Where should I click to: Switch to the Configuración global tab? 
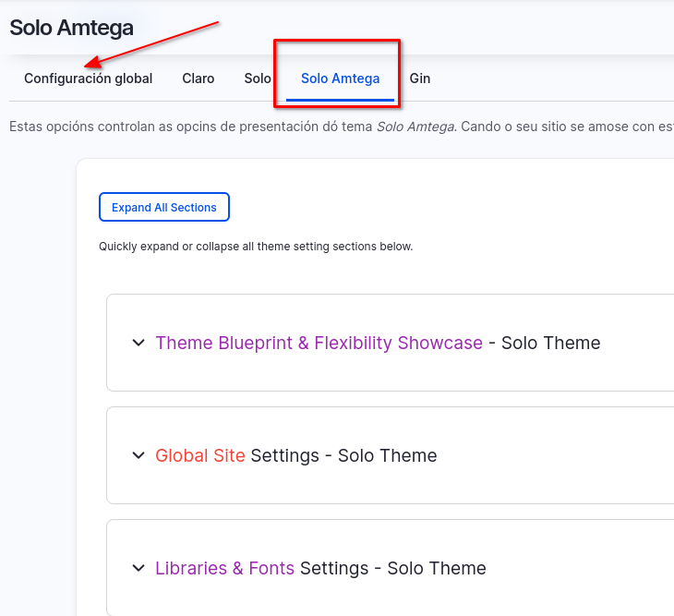[89, 79]
